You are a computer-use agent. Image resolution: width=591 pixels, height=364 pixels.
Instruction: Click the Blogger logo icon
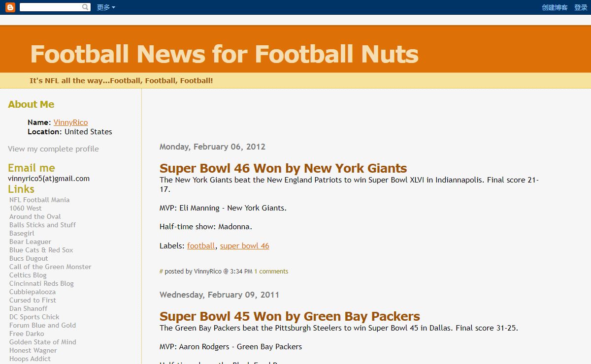tap(10, 7)
